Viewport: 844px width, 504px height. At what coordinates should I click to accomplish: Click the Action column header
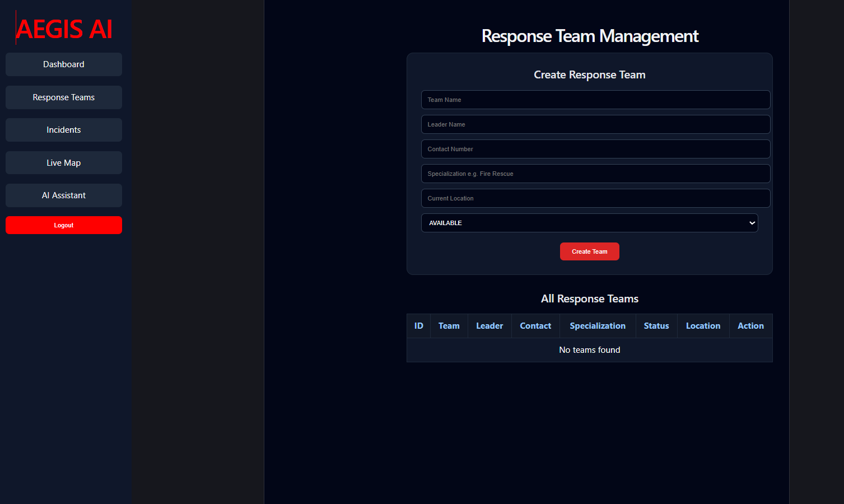[750, 326]
